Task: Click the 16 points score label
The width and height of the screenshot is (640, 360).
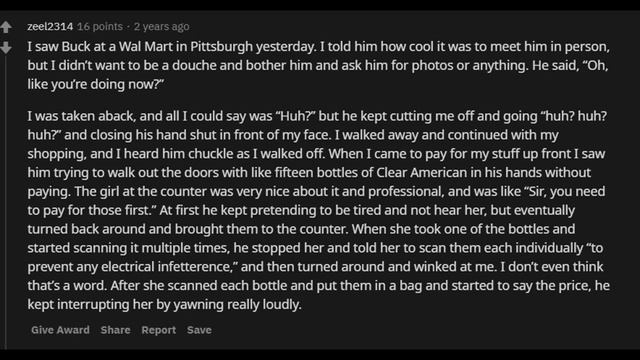Action: click(x=100, y=27)
